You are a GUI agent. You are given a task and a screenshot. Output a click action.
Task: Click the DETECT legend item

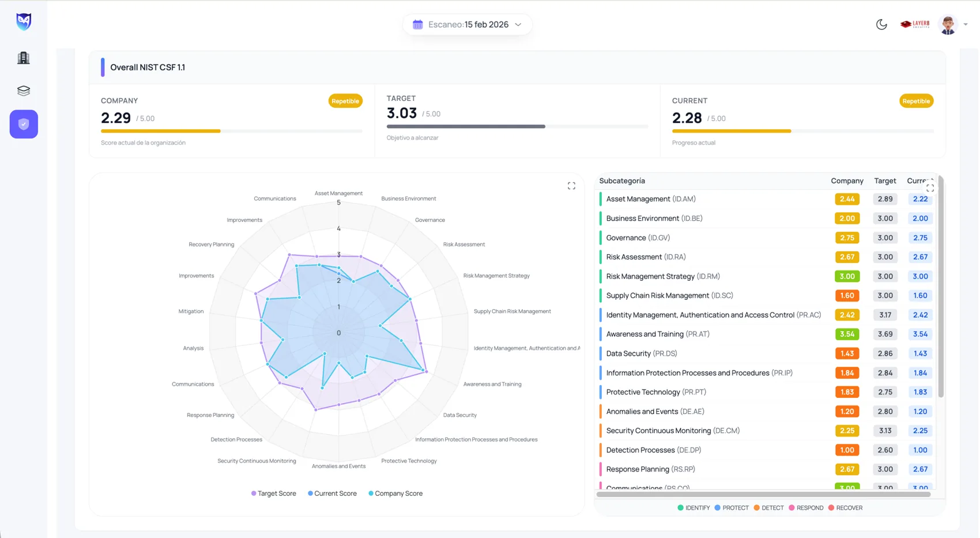pos(768,508)
